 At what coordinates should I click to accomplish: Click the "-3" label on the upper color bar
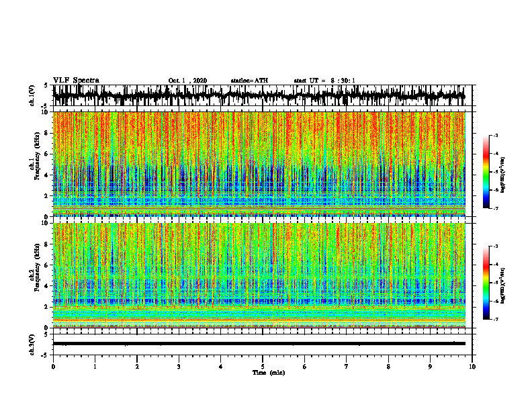[x=496, y=136]
